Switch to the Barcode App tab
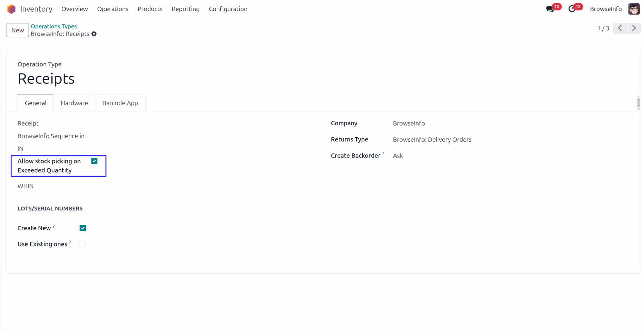Viewport: 644px width, 331px height. click(120, 103)
